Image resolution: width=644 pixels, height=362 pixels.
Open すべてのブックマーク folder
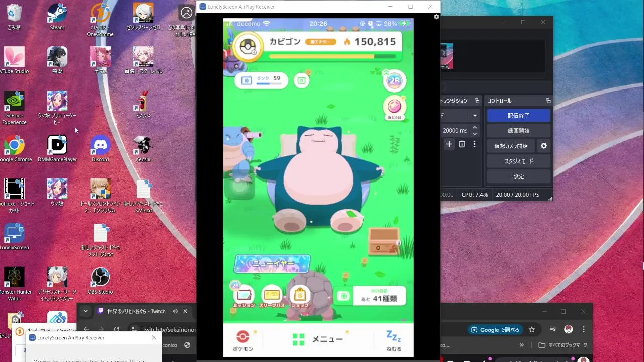(562, 345)
